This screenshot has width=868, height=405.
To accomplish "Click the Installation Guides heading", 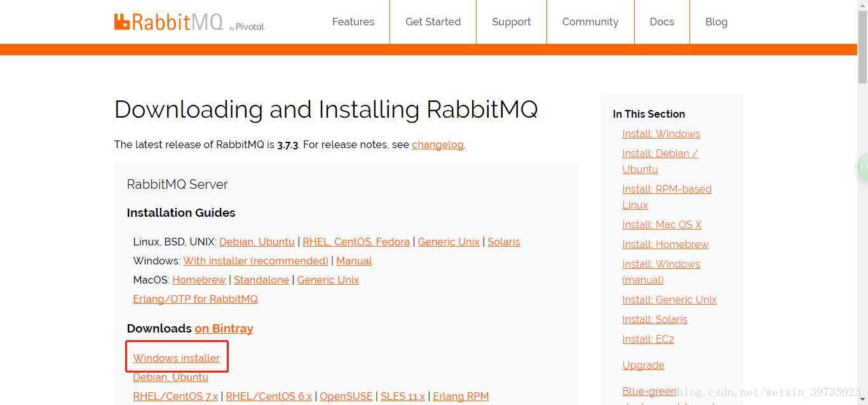I will tap(181, 212).
